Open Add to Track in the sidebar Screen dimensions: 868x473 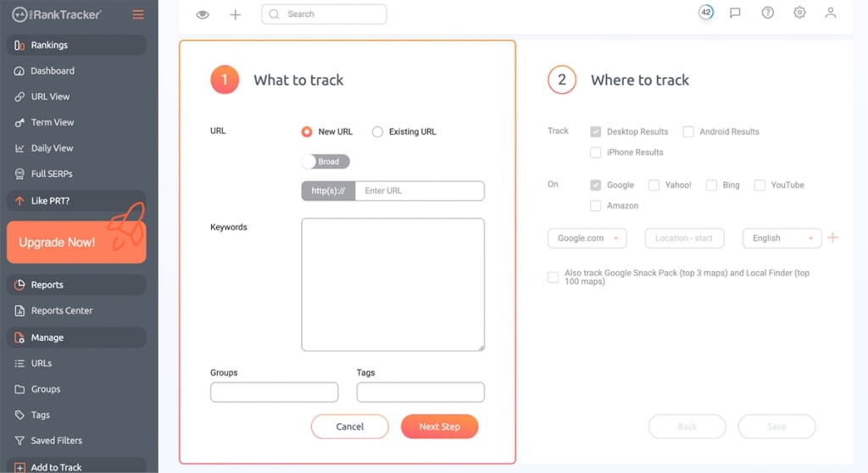(76, 466)
